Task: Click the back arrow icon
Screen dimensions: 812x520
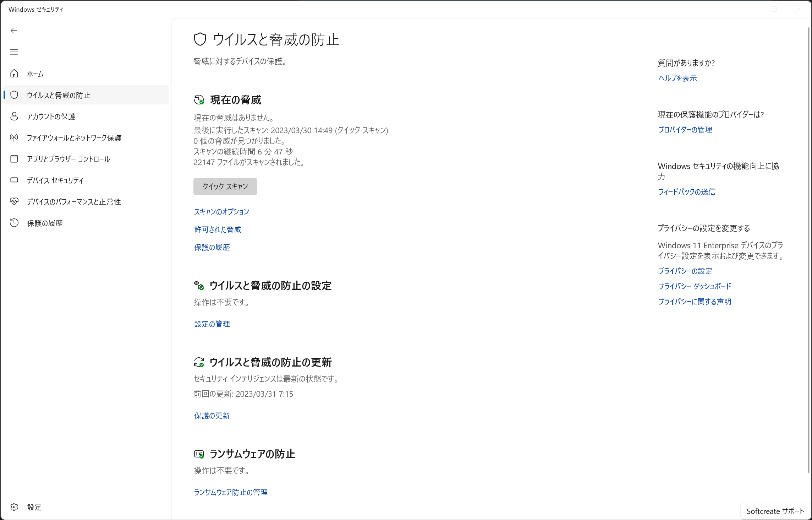Action: click(14, 31)
